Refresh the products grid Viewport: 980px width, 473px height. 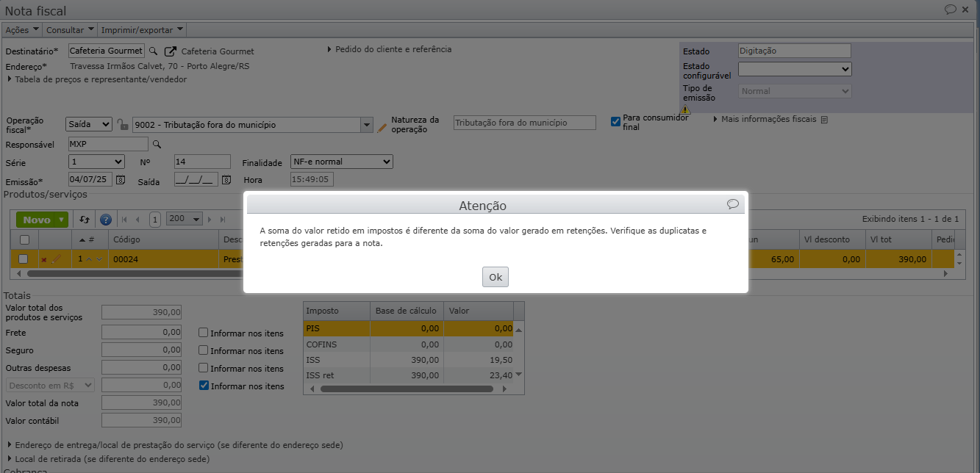85,220
